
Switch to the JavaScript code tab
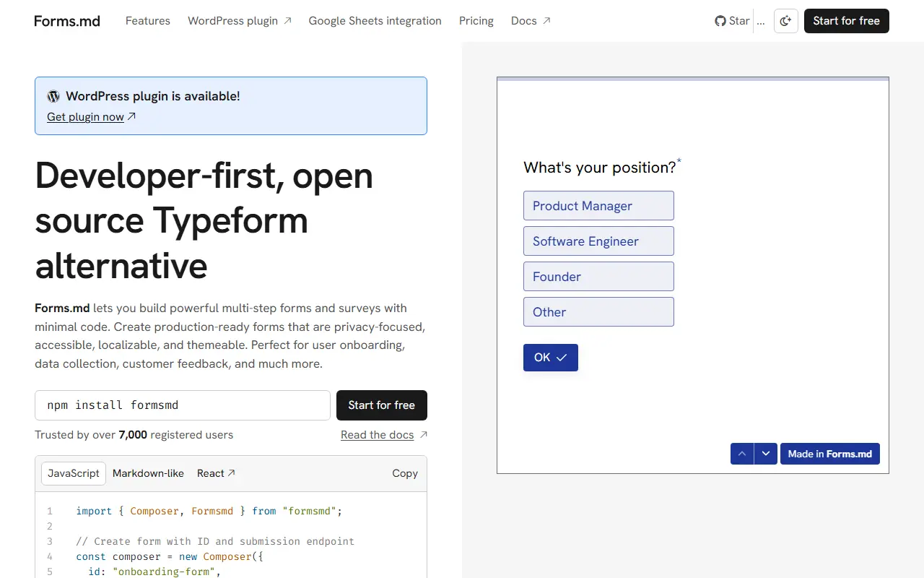(74, 473)
